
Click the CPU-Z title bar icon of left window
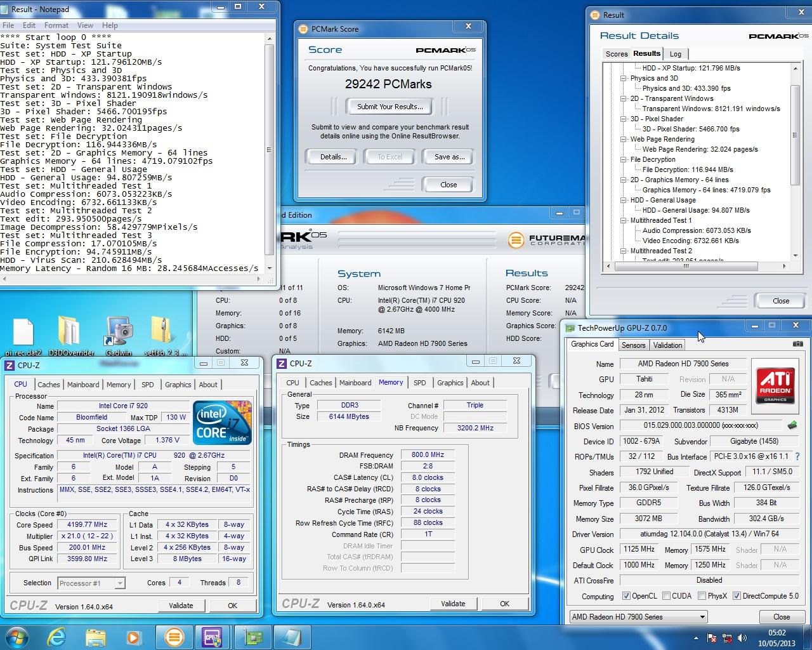coord(10,364)
